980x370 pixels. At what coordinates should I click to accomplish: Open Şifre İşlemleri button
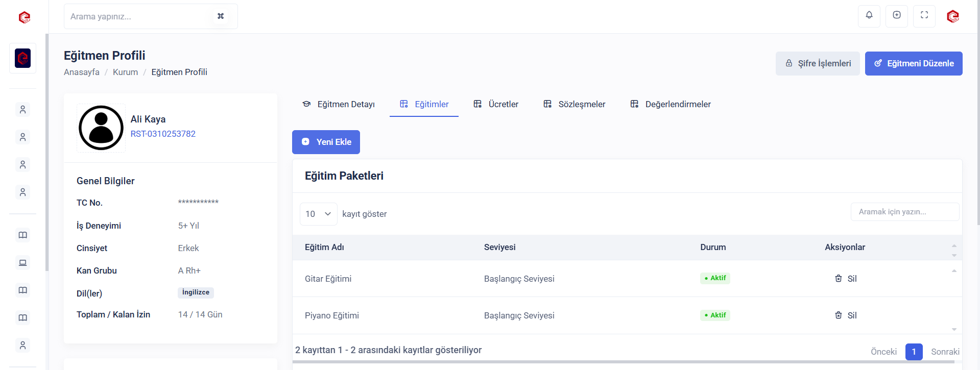[817, 63]
